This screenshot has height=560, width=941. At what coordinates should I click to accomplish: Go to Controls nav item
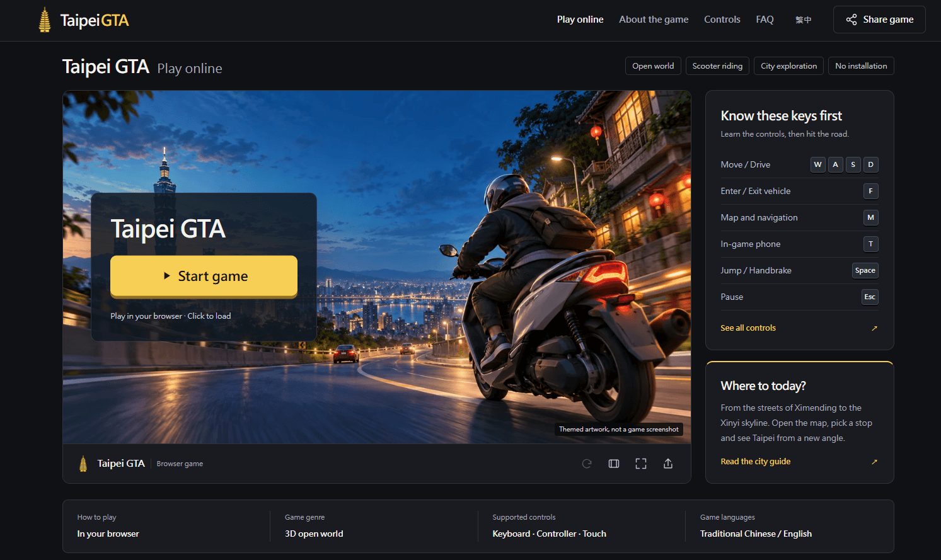tap(722, 20)
